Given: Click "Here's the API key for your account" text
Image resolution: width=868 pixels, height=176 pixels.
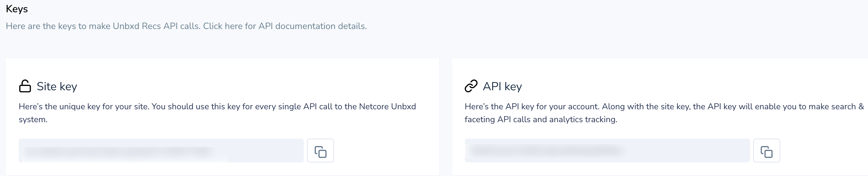Looking at the screenshot, I should coord(531,107).
